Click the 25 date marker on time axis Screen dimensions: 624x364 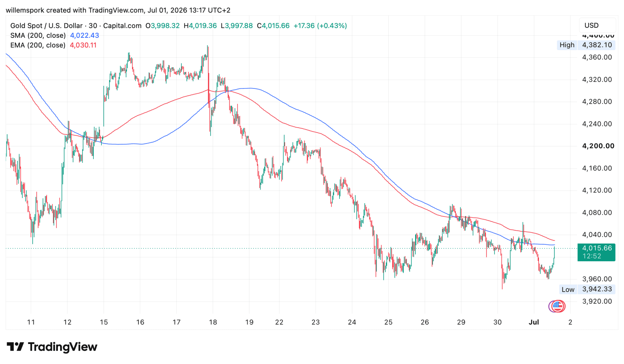pos(388,322)
